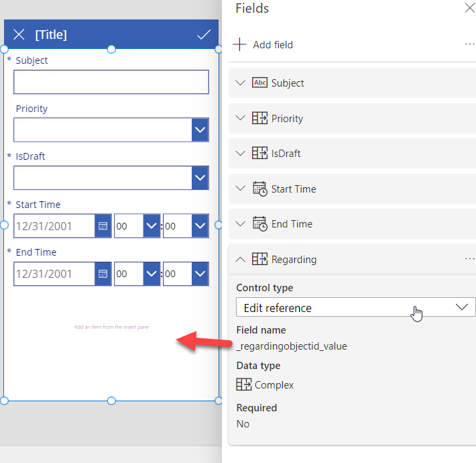Open the Regarding field ellipsis menu

coord(469,259)
